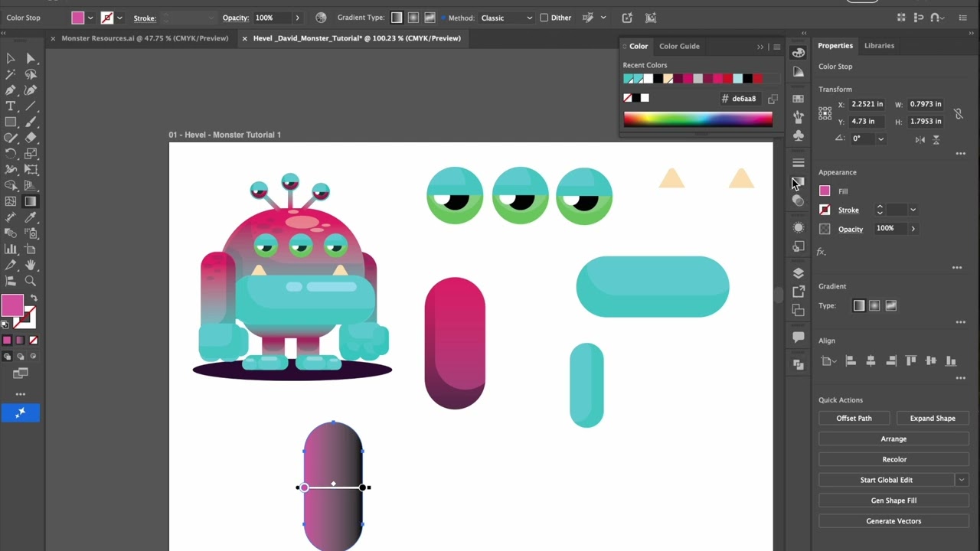Expand Start Global Edit options arrow
This screenshot has height=551, width=980.
click(962, 480)
